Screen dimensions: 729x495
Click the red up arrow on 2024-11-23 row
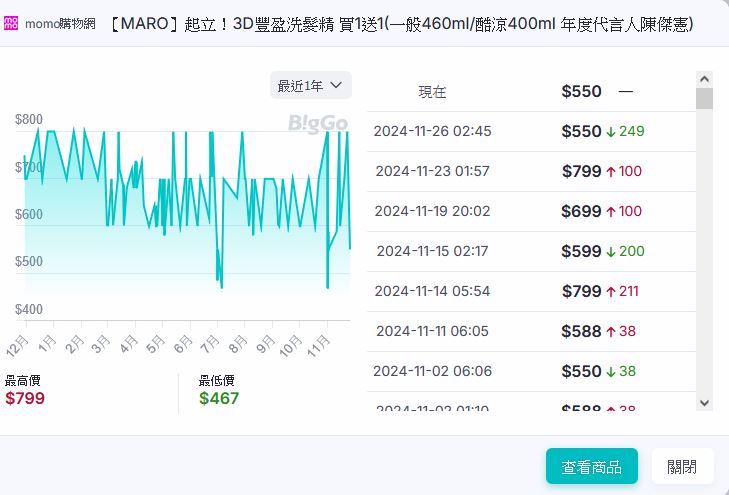611,172
